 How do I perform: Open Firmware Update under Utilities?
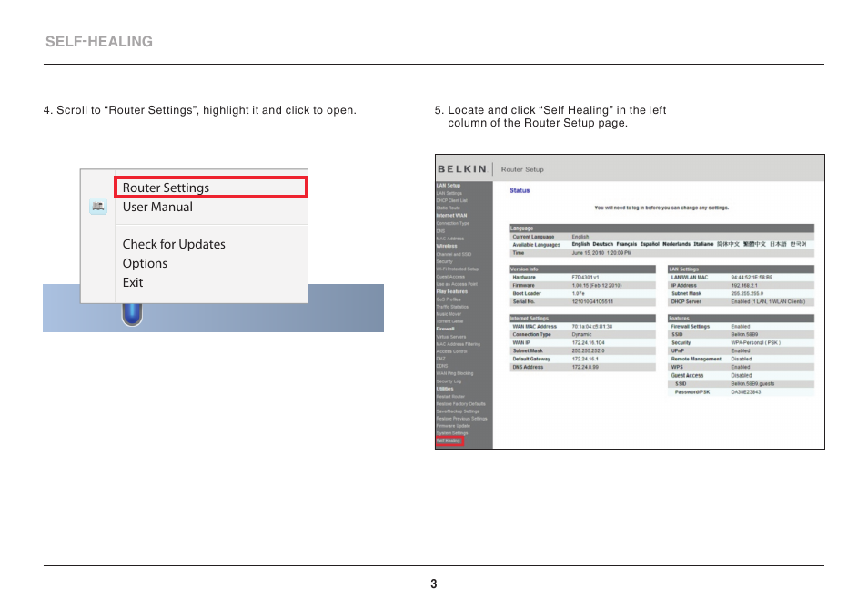click(453, 426)
